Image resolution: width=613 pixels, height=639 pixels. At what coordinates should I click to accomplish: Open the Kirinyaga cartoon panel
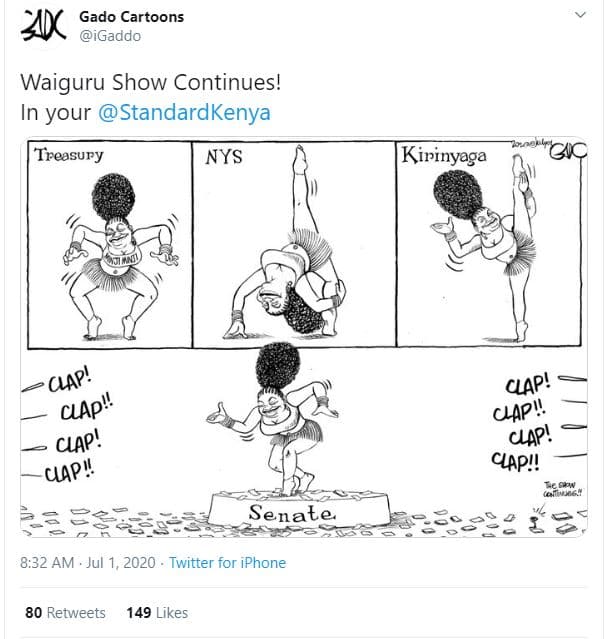[x=489, y=245]
